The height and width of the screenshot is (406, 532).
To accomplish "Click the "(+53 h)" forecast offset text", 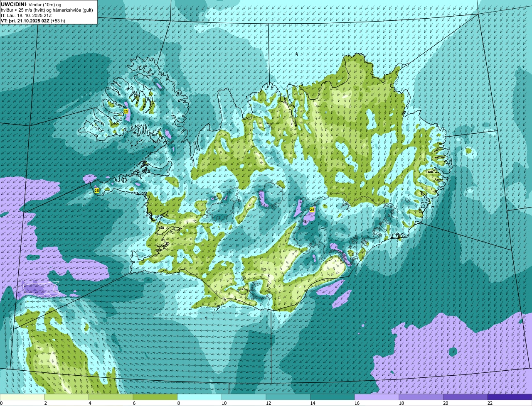I will click(x=58, y=21).
